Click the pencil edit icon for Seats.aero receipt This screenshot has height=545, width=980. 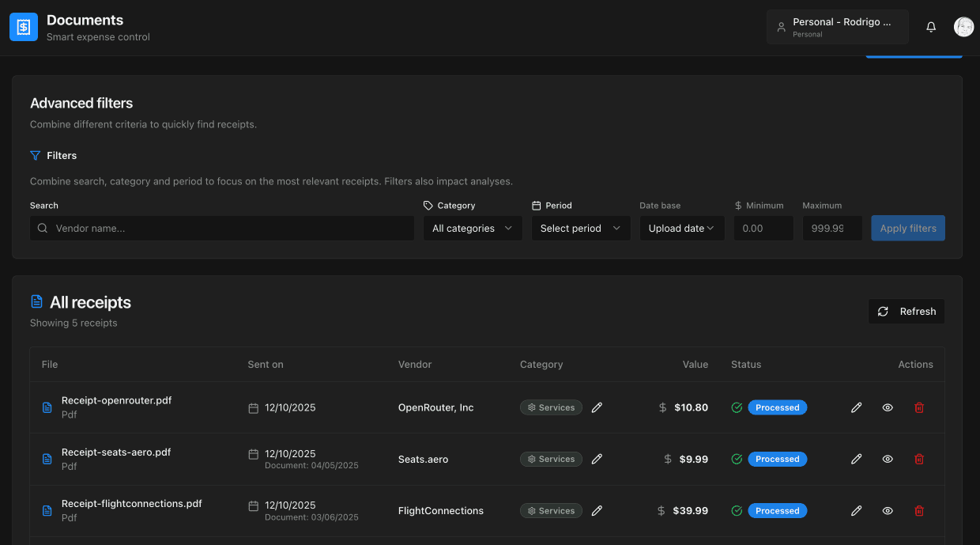856,459
